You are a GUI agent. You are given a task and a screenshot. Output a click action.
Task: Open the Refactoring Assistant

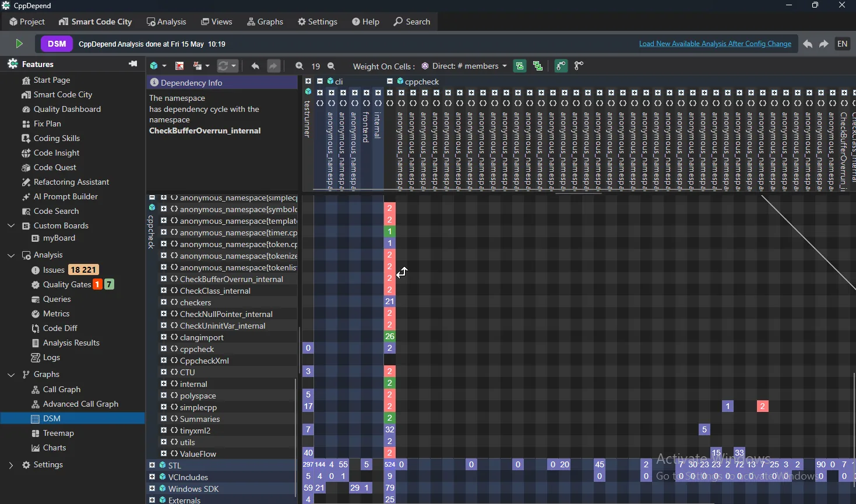click(65, 182)
